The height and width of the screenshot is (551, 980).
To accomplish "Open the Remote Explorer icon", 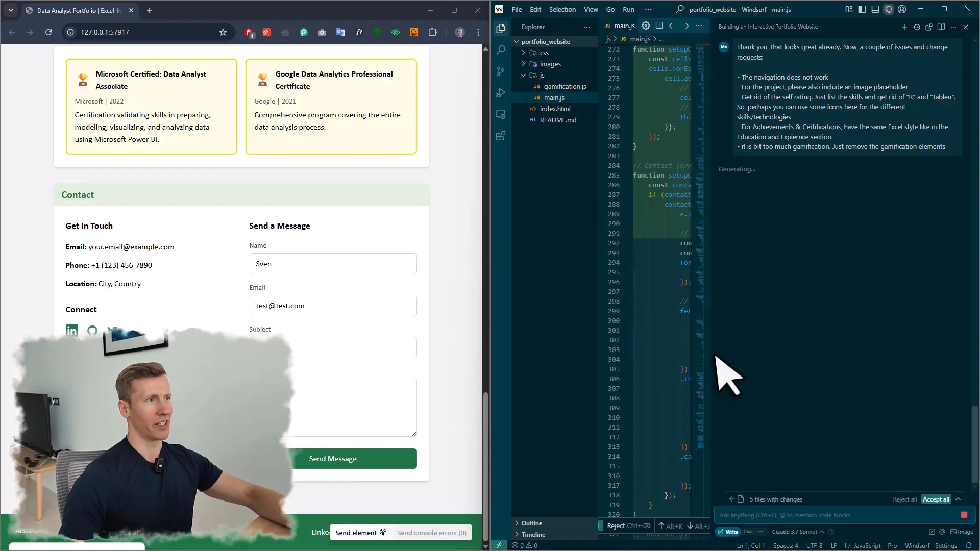I will pos(501,114).
